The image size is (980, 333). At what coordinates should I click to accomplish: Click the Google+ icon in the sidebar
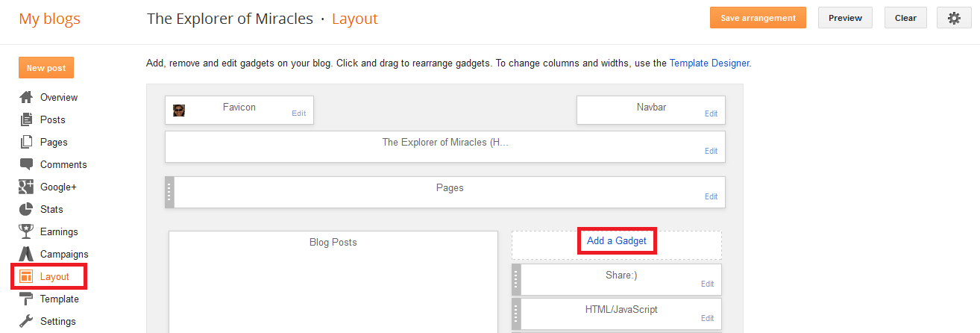click(26, 187)
